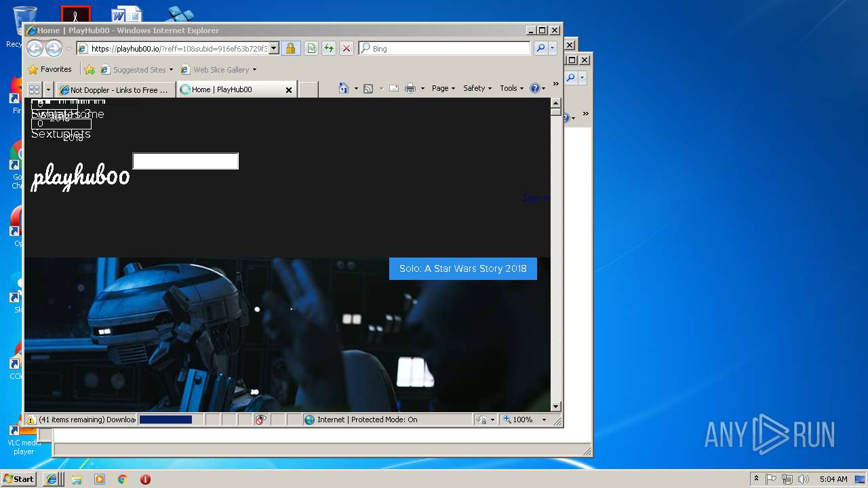Screen dimensions: 868x488
Task: Click Solo: A Star Wars Story 2018 button
Action: point(463,268)
